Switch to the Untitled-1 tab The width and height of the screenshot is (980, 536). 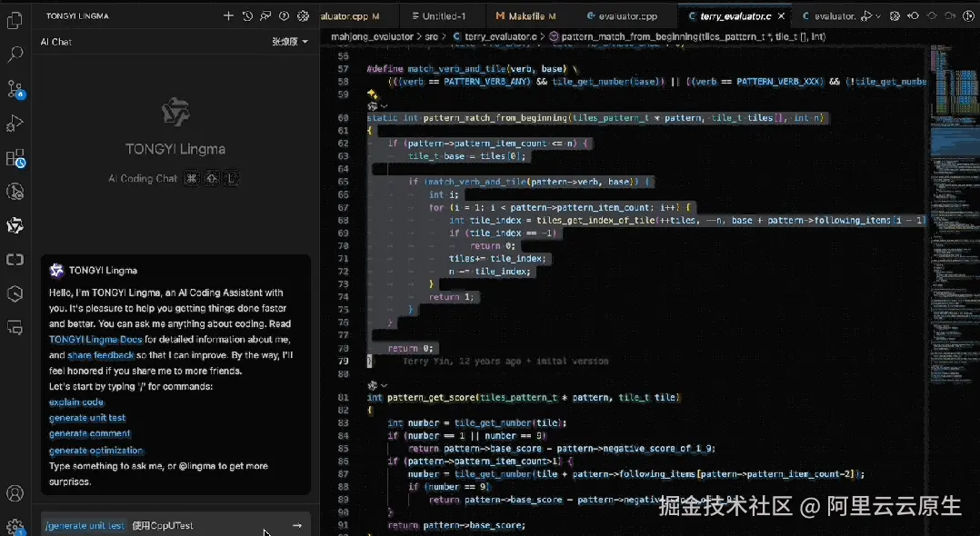point(439,16)
